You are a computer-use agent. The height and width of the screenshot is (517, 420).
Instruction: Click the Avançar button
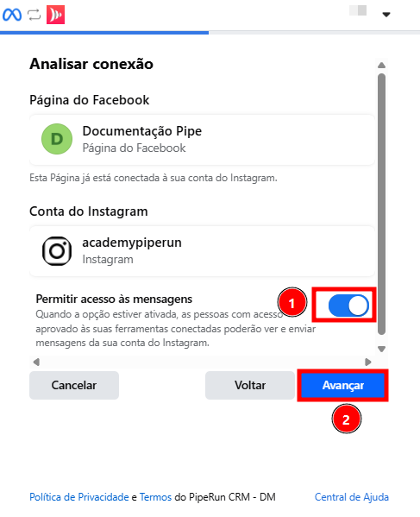coord(342,385)
